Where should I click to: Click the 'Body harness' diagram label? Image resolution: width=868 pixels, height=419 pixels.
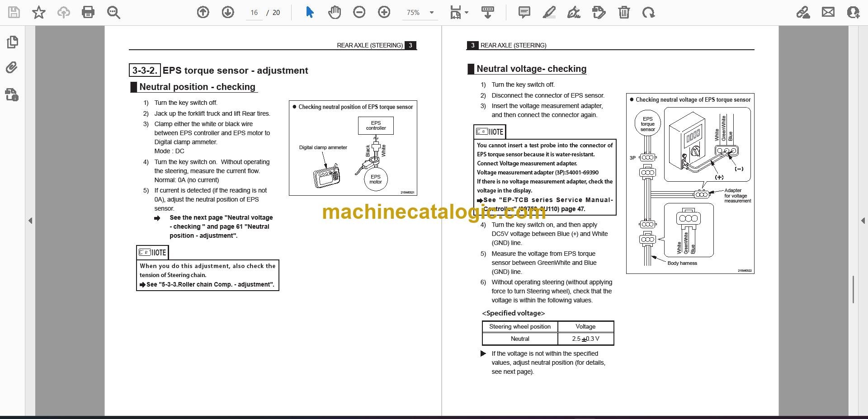click(x=682, y=263)
